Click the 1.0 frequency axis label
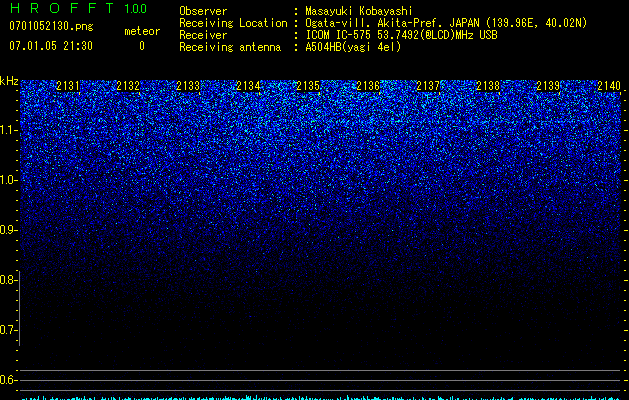The width and height of the screenshot is (629, 400). (x=8, y=180)
